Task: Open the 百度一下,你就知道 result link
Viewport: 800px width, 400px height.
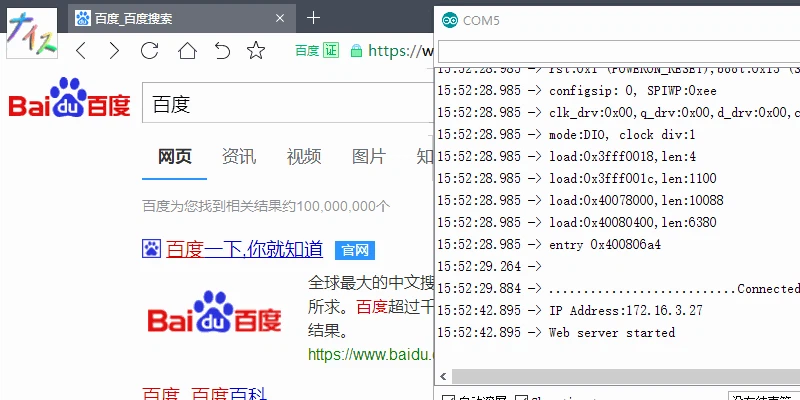Action: click(x=244, y=249)
